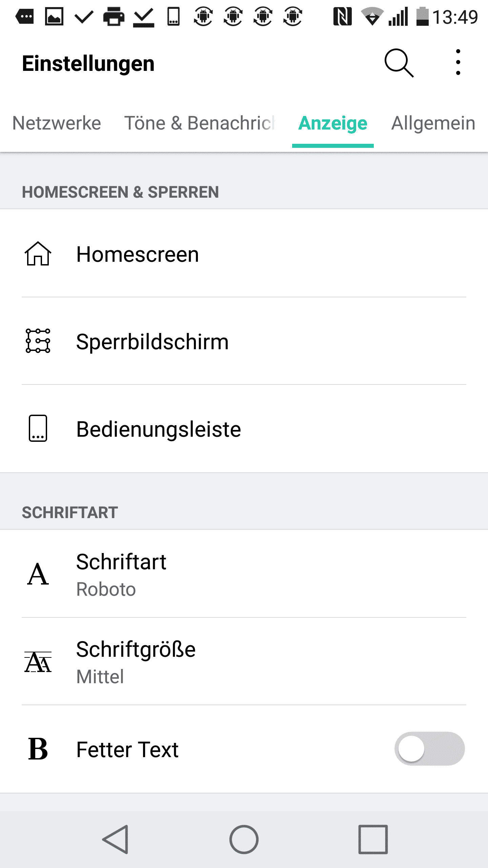The height and width of the screenshot is (868, 488).
Task: Tap the Sperrbildschirm pattern icon
Action: [x=38, y=341]
